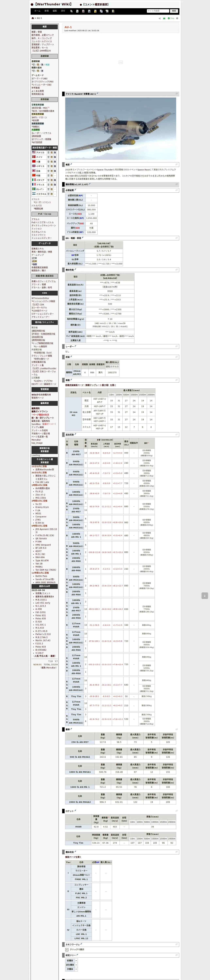Screen dimensions: 210x980
Task: Open リアリスティック(RB) sidebar link
Action: (x=43, y=81)
